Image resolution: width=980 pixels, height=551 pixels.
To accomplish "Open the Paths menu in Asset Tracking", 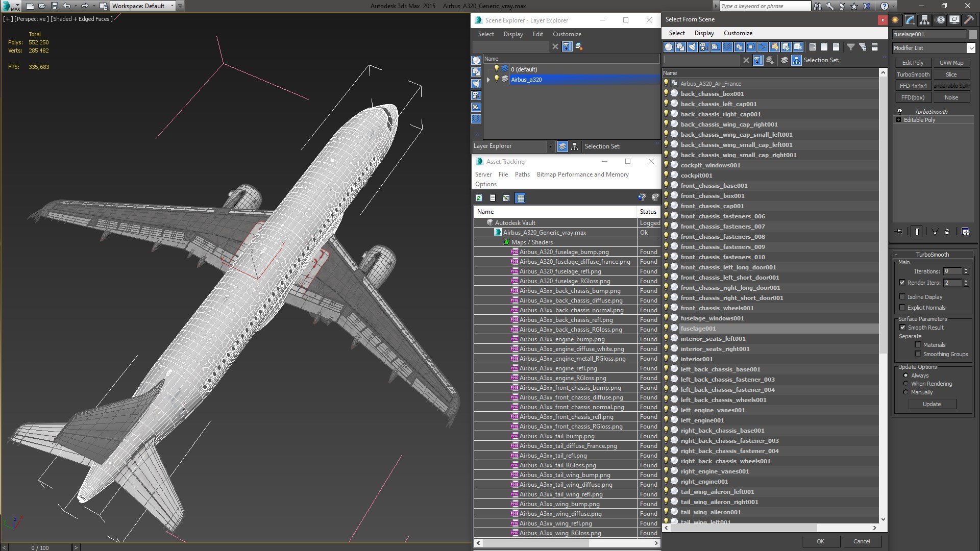I will [x=522, y=174].
